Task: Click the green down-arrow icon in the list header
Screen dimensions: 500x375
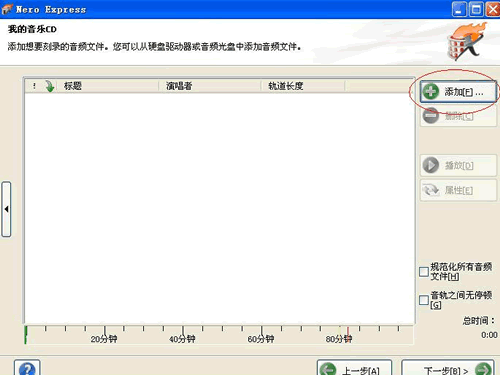Action: [50, 86]
